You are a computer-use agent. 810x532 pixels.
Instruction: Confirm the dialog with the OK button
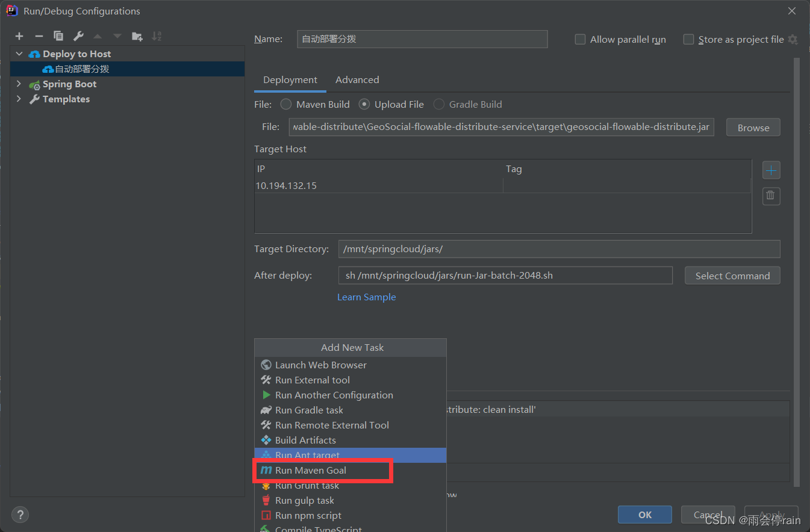tap(644, 515)
